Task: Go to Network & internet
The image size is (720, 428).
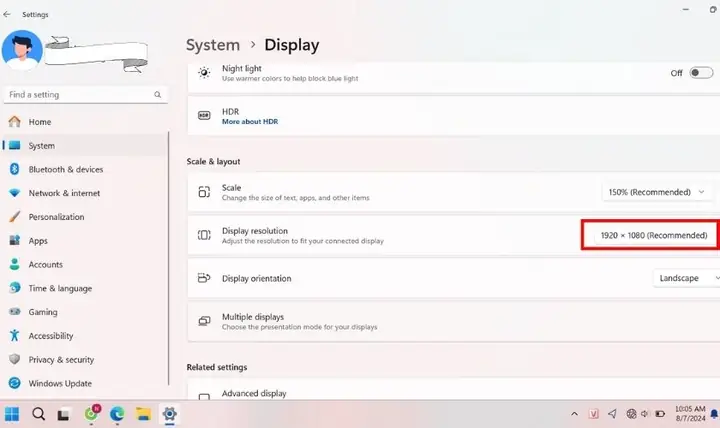Action: coord(85,193)
